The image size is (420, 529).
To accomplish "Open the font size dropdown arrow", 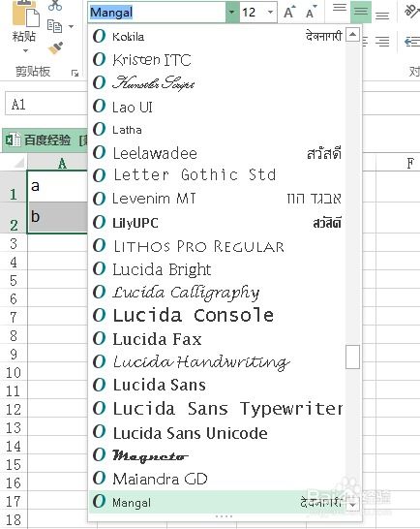I will pos(270,13).
